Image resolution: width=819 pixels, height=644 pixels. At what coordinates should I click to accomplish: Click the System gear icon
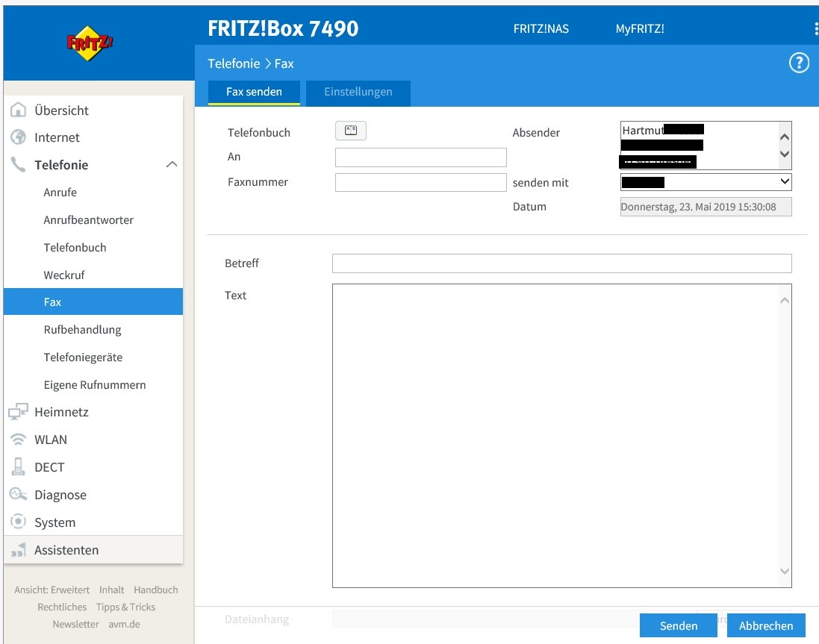point(18,522)
